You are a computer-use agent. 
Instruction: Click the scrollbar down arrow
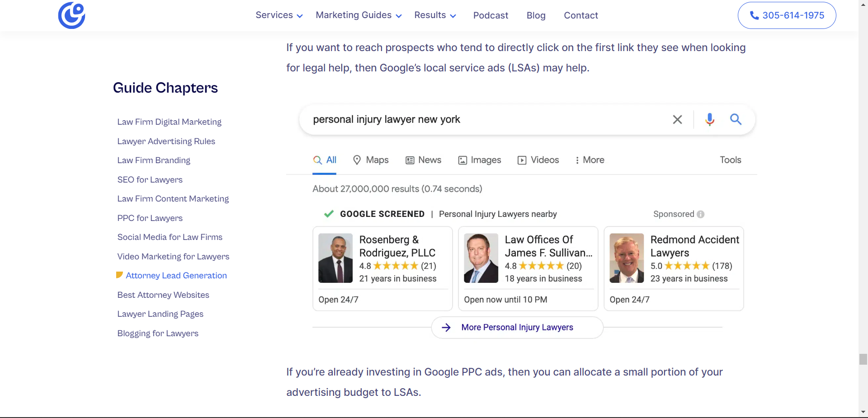click(x=863, y=412)
